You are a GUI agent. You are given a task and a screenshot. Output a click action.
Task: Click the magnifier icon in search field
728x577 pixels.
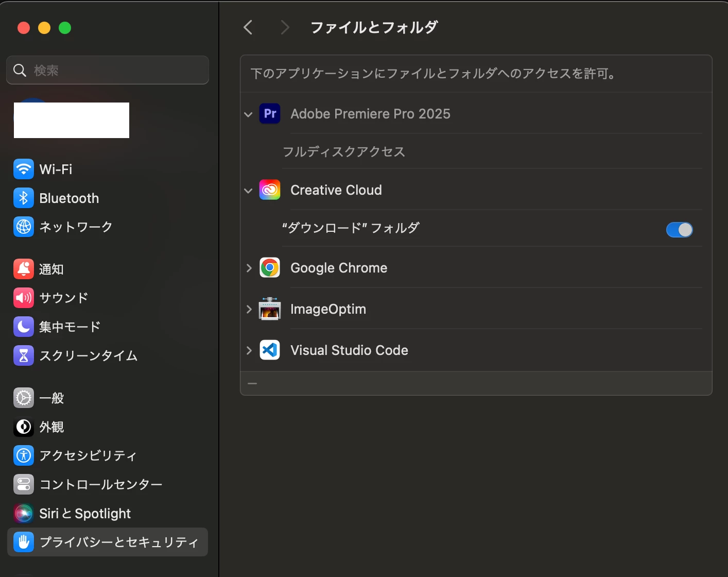click(20, 70)
